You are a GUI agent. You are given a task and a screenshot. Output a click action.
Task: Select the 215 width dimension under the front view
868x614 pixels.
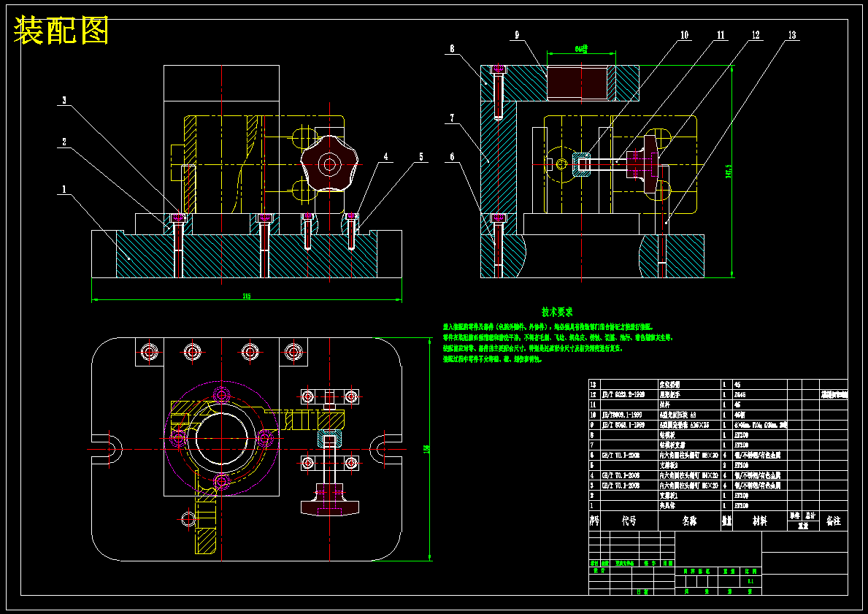click(246, 296)
